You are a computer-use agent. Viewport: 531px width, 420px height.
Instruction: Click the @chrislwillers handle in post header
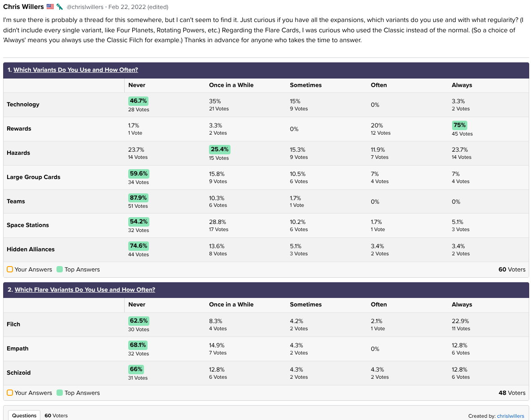click(x=85, y=7)
